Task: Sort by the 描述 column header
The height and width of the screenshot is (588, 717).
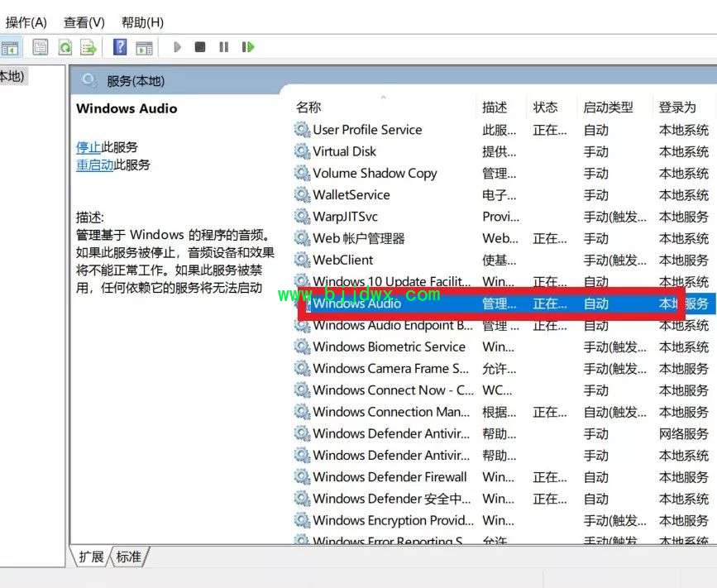Action: [x=495, y=107]
